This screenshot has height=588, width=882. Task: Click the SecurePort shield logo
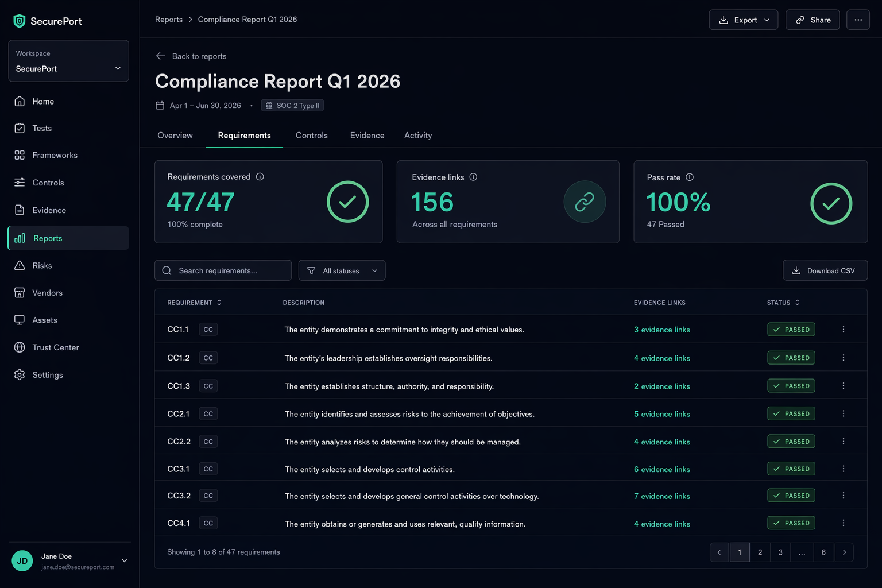coord(20,21)
